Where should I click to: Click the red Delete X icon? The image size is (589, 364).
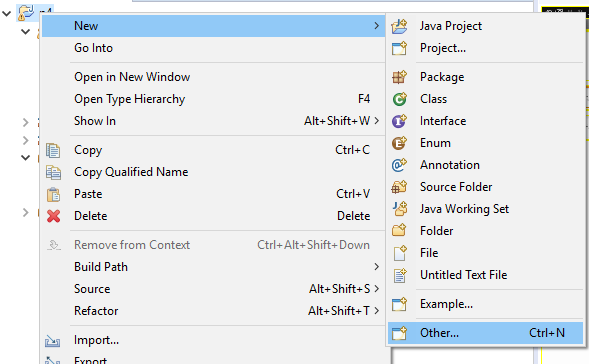tap(53, 216)
